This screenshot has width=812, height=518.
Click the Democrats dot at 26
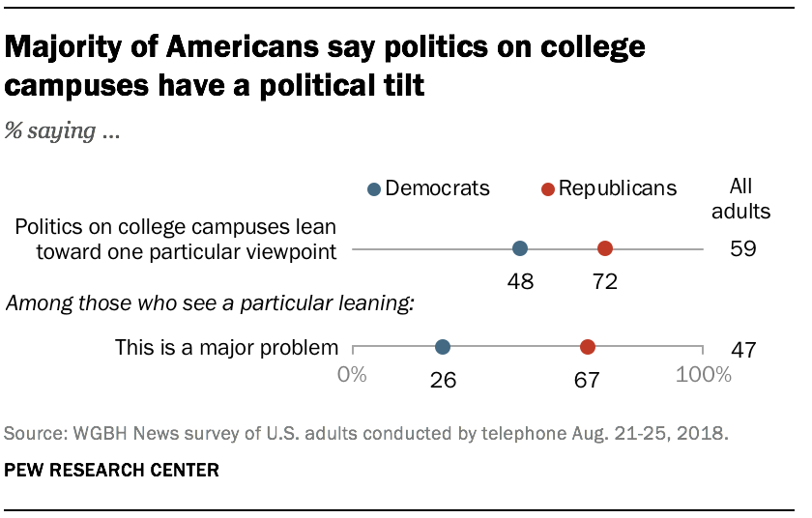point(443,347)
